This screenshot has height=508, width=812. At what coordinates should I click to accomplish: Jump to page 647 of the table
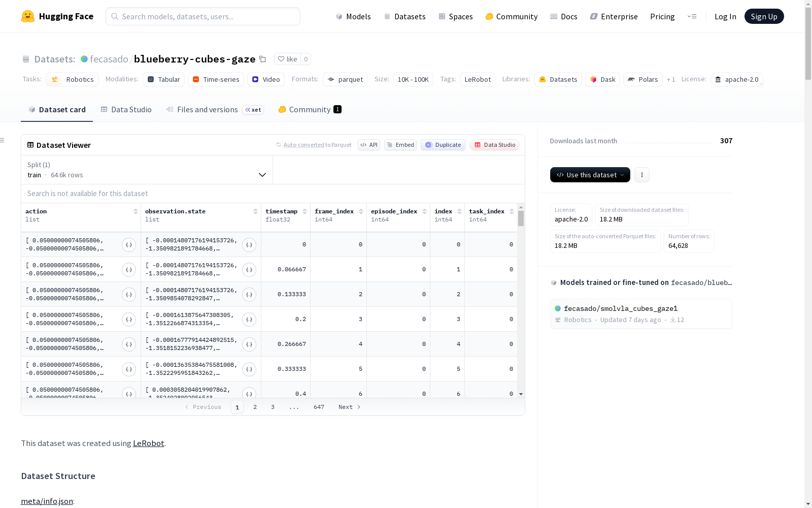(x=319, y=407)
